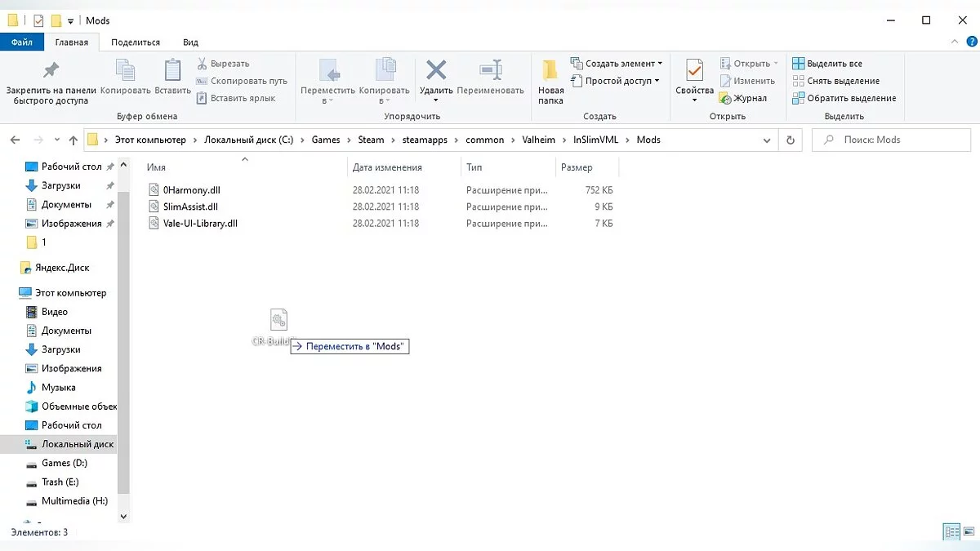Click Valheim in the address path

538,140
